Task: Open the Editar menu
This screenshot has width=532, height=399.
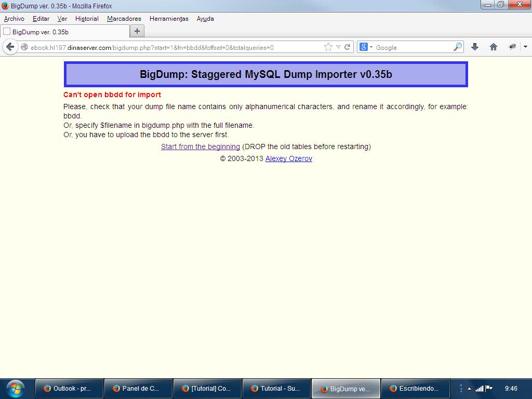Action: click(x=41, y=19)
